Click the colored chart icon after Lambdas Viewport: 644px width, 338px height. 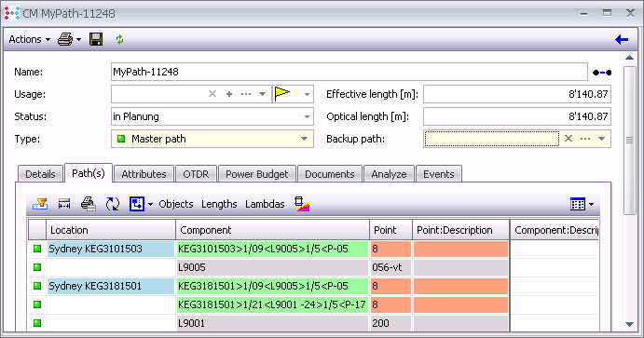tap(302, 204)
